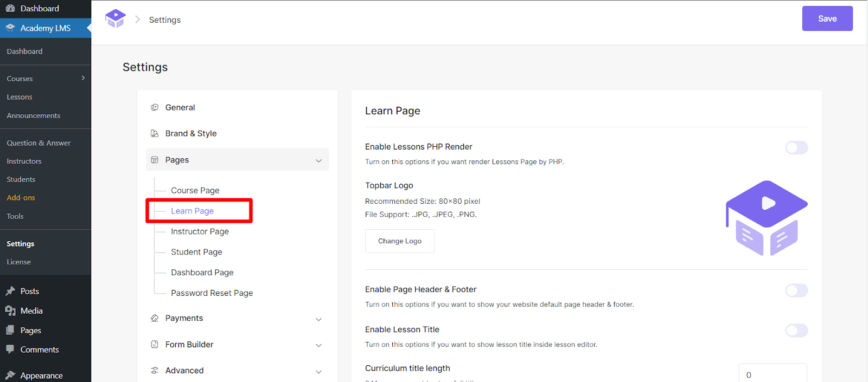Click the Academy LMS logo in header
The height and width of the screenshot is (382, 868).
pos(115,19)
